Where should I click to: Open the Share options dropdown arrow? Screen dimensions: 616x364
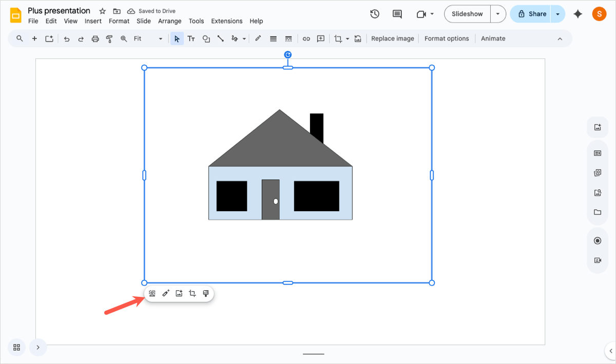point(558,14)
